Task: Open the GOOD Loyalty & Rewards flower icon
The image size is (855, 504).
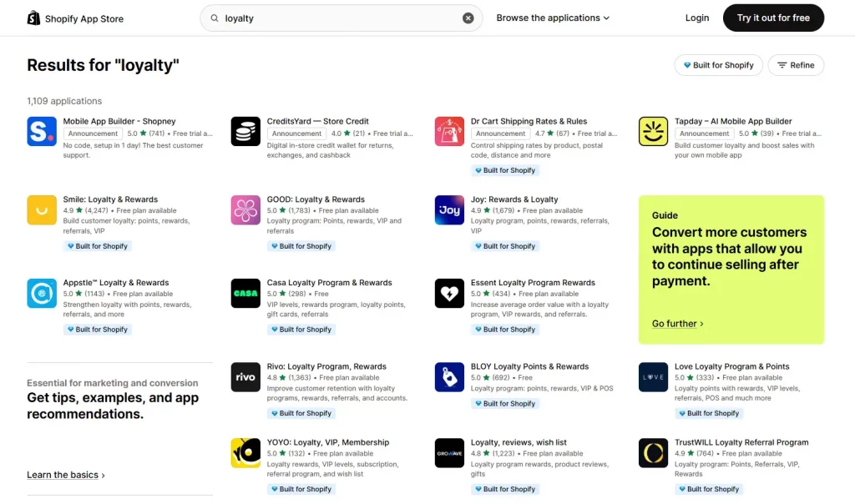Action: pyautogui.click(x=245, y=209)
